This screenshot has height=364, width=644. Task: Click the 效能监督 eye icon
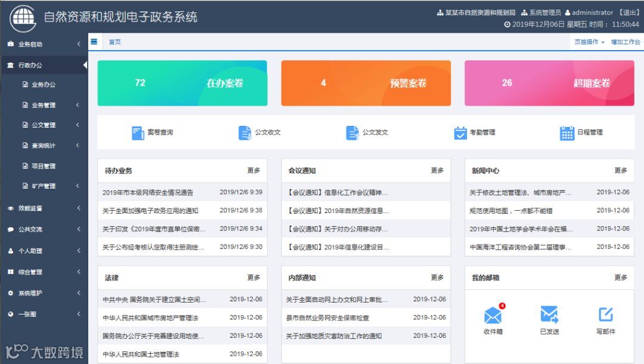(x=11, y=208)
